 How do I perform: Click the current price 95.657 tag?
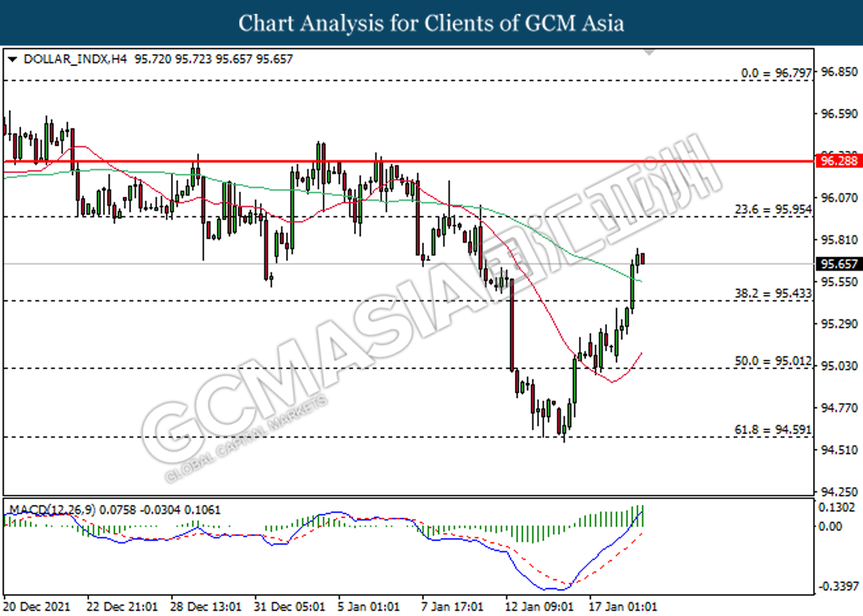click(x=839, y=264)
